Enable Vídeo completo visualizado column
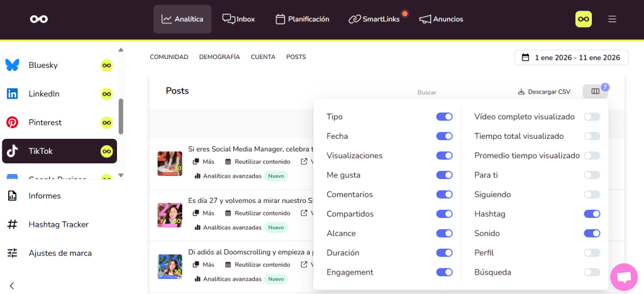Image resolution: width=644 pixels, height=294 pixels. (592, 117)
